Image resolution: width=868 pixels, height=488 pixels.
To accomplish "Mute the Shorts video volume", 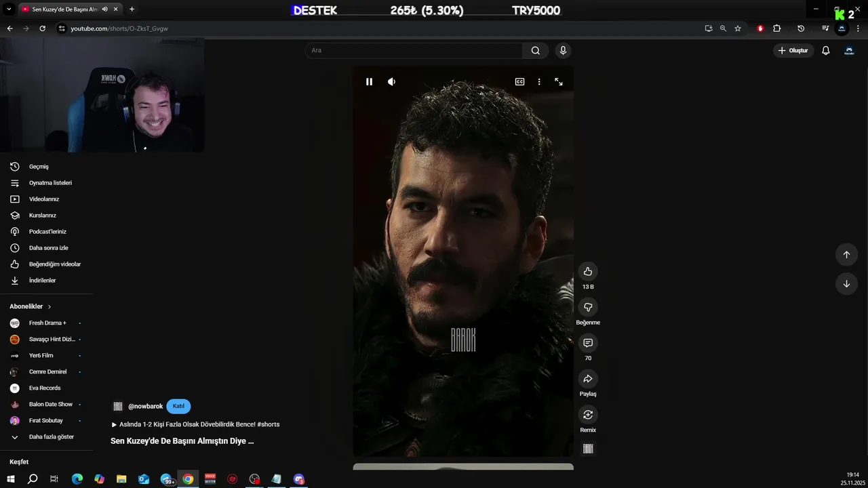I will (391, 81).
